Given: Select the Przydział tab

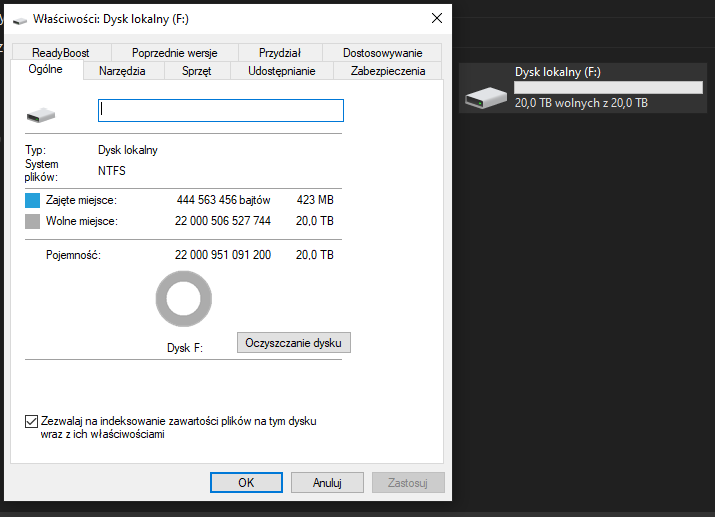Looking at the screenshot, I should pyautogui.click(x=281, y=53).
